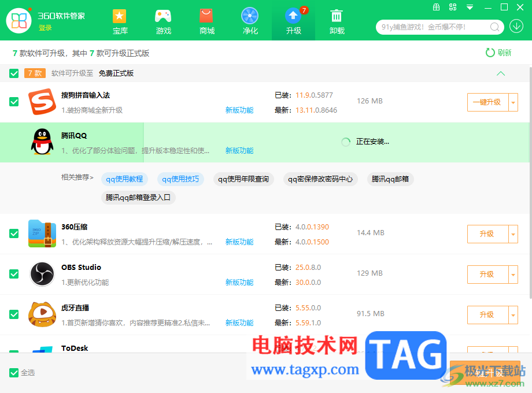The width and height of the screenshot is (532, 393).
Task: Click the 搜狗拼音输入法 app icon
Action: tap(42, 102)
